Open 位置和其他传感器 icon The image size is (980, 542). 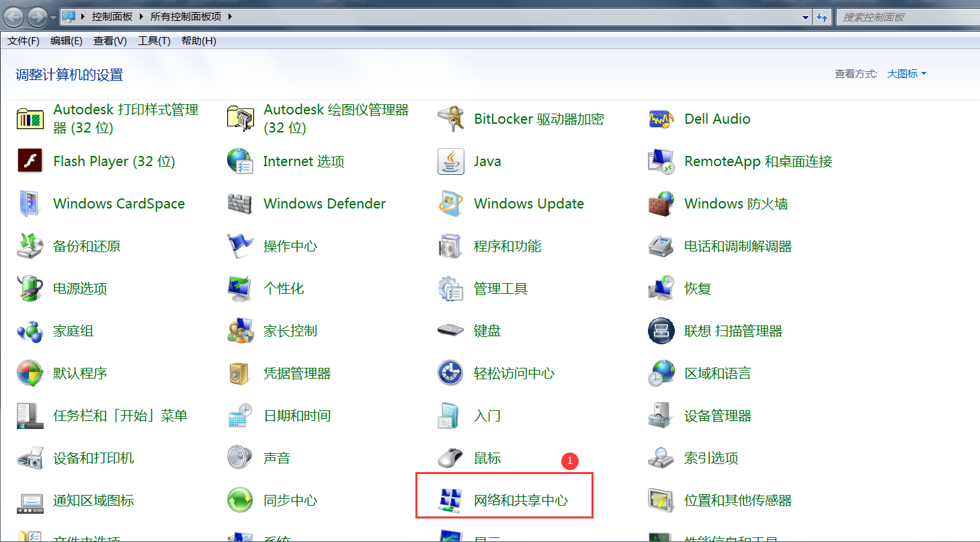pos(661,500)
